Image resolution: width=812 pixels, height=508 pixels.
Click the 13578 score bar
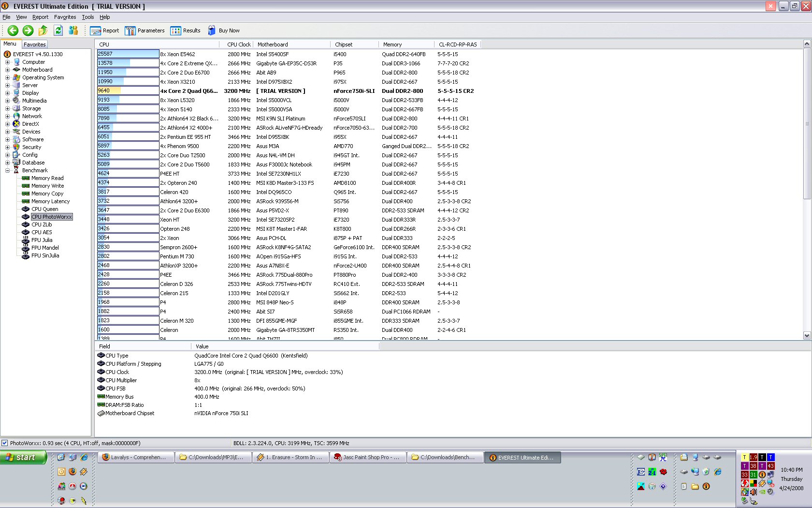(128, 63)
